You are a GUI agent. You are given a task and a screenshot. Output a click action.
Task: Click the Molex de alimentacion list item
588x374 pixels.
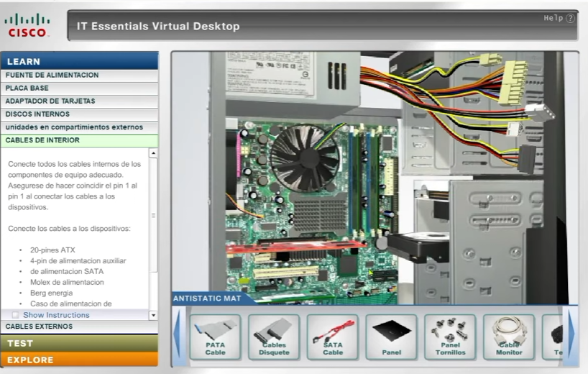(x=67, y=282)
